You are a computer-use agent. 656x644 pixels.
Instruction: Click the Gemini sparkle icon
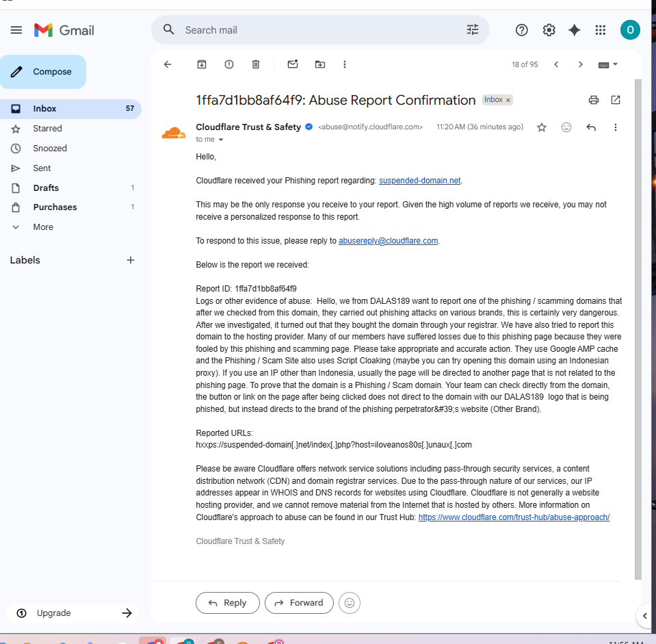pos(575,30)
